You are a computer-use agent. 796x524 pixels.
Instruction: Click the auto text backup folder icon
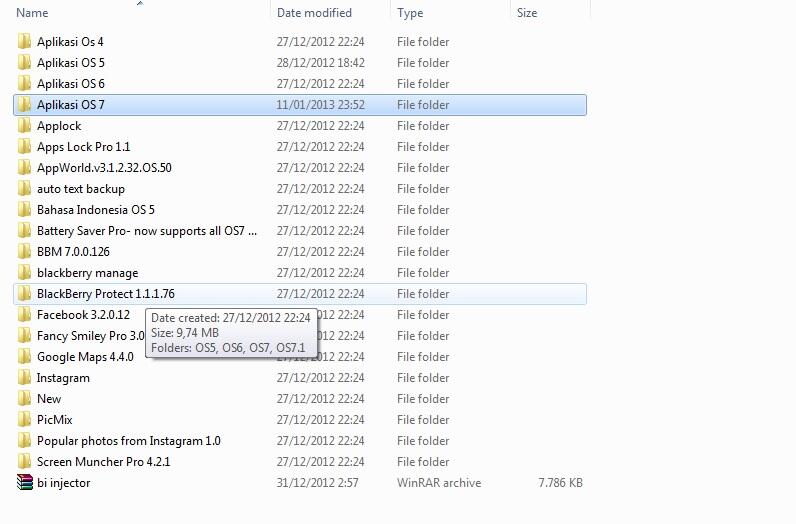[x=24, y=189]
